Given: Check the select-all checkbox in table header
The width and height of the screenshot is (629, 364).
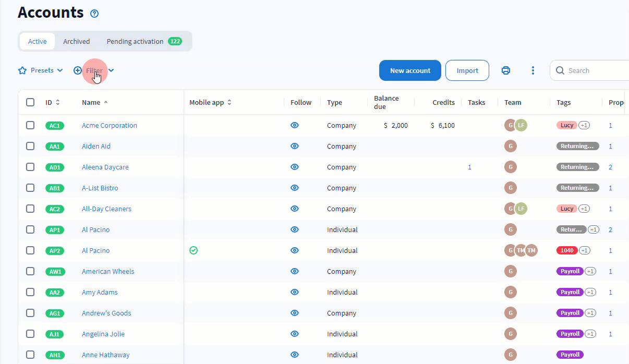Looking at the screenshot, I should (30, 102).
